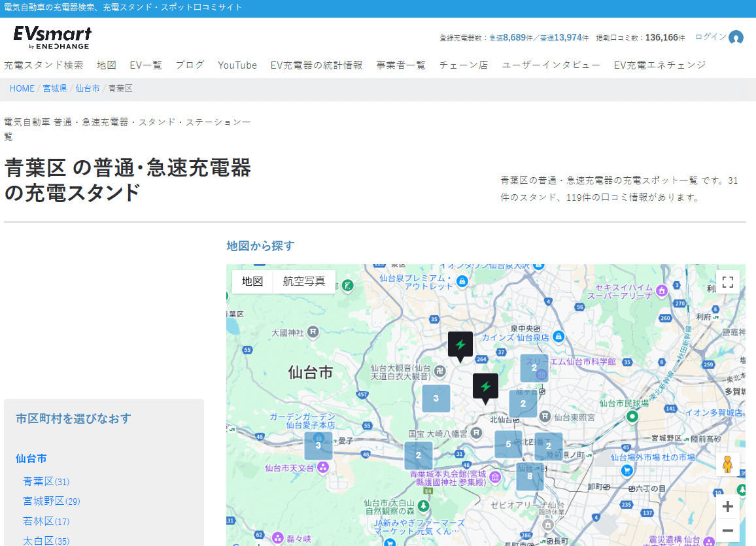Click the HOME breadcrumb link

coord(22,88)
